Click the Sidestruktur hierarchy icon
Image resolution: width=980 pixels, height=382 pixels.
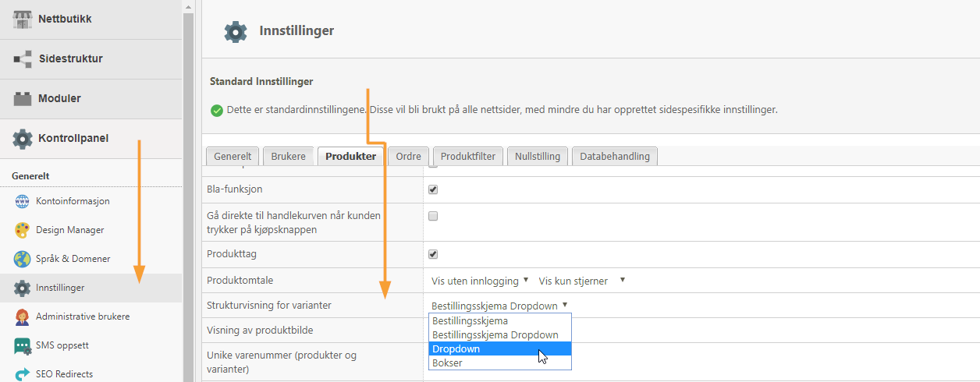click(x=23, y=58)
